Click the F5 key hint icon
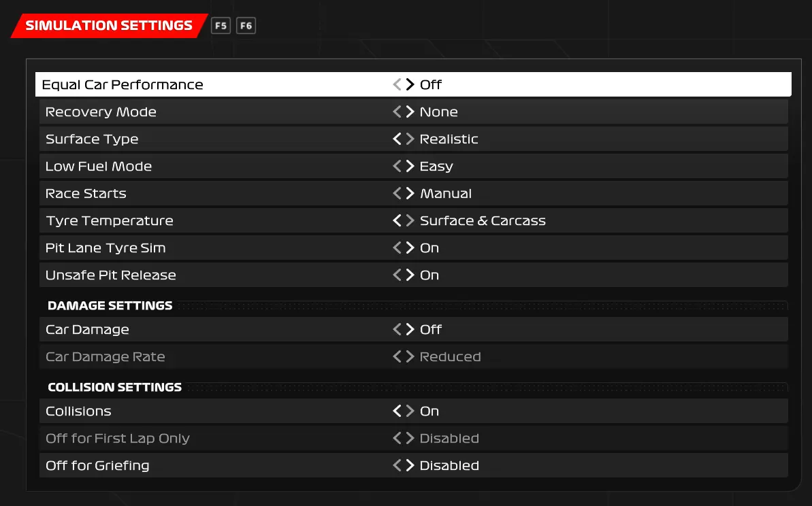Viewport: 812px width, 506px height. [221, 26]
